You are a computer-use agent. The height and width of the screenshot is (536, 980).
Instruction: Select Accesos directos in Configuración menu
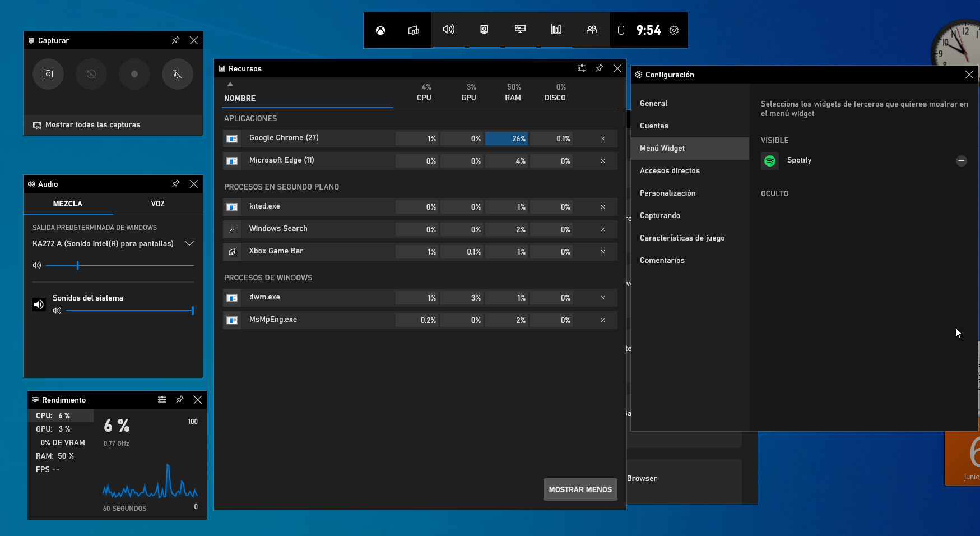point(670,170)
